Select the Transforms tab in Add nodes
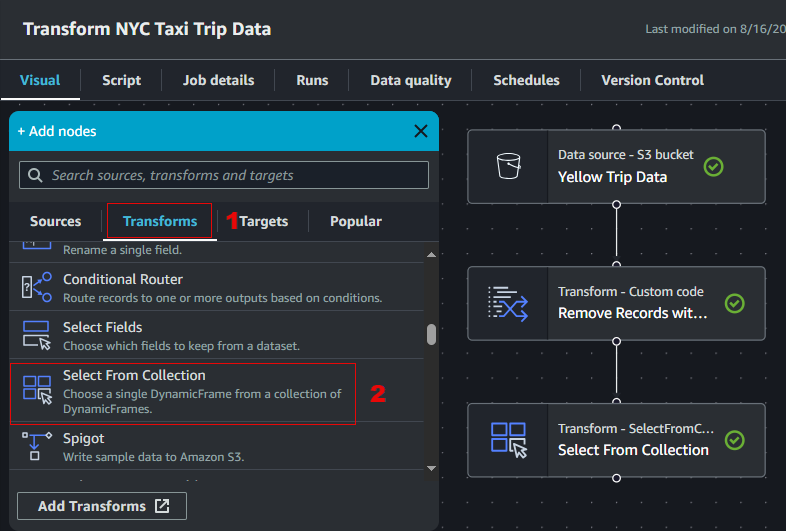Image resolution: width=786 pixels, height=531 pixels. (x=160, y=221)
